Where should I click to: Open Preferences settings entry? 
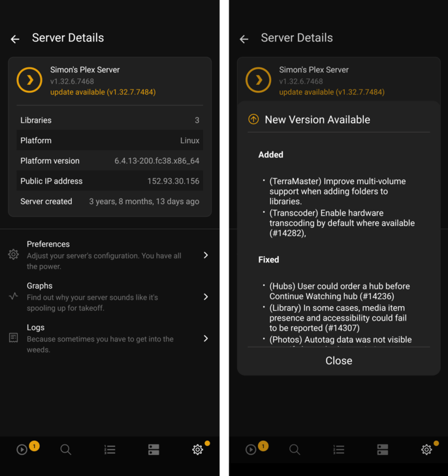pos(110,255)
